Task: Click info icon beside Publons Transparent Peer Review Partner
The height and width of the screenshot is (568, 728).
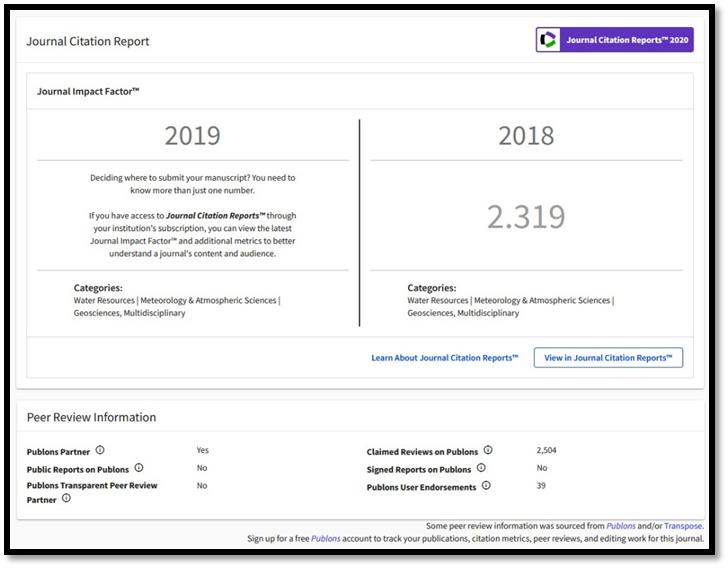Action: click(x=66, y=498)
